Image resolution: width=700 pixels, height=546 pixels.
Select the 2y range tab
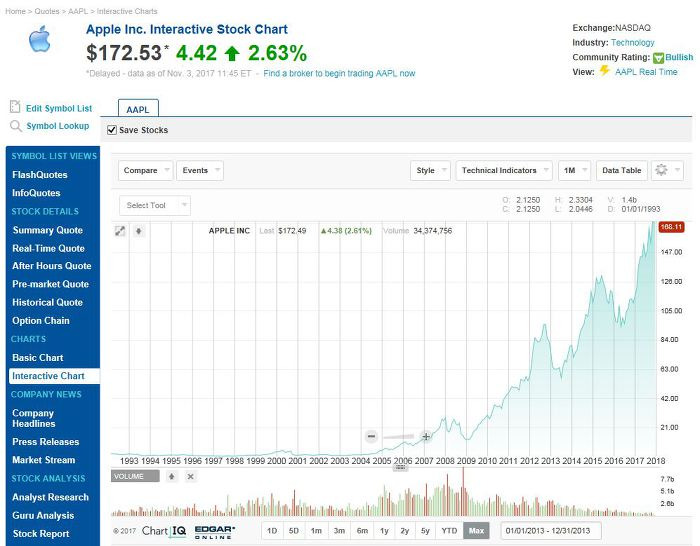[x=405, y=531]
